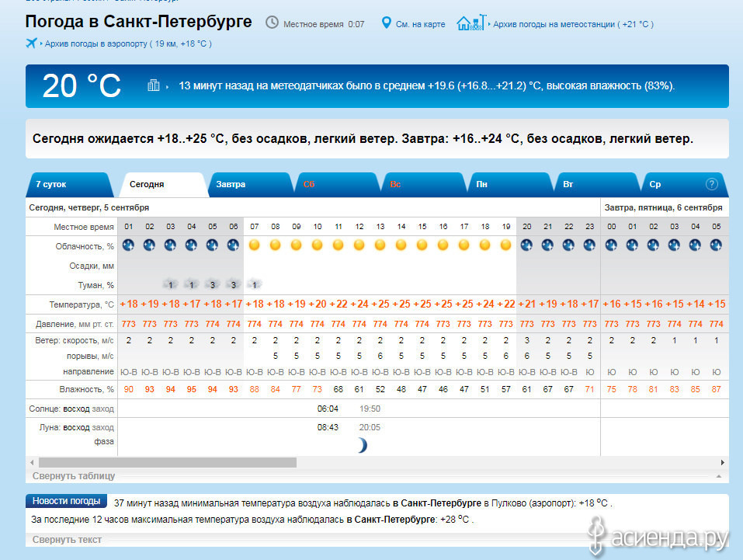
Task: Click moonrise time 08:43
Action: click(328, 427)
